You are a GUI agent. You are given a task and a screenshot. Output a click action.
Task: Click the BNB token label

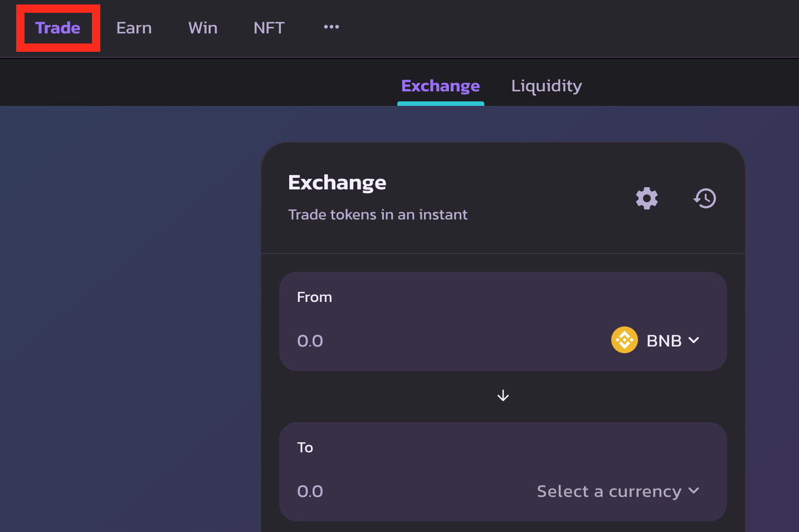664,340
